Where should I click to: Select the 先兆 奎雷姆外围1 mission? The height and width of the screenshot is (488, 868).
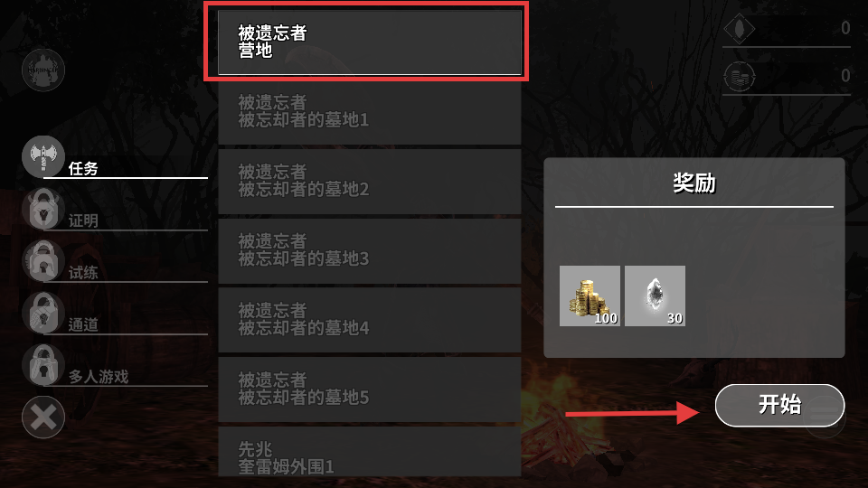pos(370,452)
